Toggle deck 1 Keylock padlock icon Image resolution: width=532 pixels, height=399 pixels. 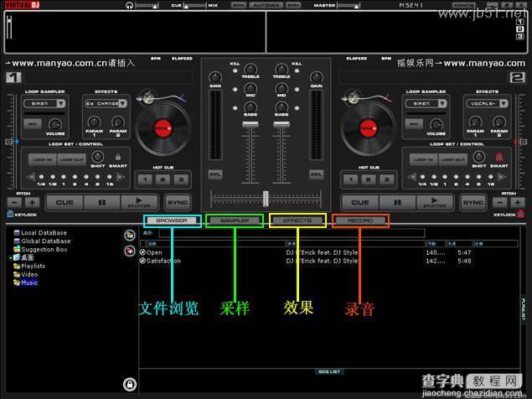(x=10, y=214)
